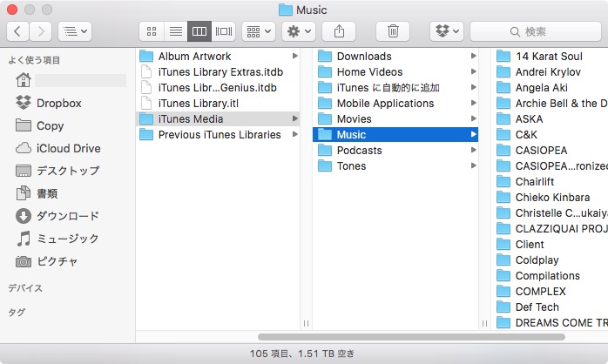Select iTunes Libr…Genius.itdb file
Screen dimensions: 608x364
pos(218,88)
